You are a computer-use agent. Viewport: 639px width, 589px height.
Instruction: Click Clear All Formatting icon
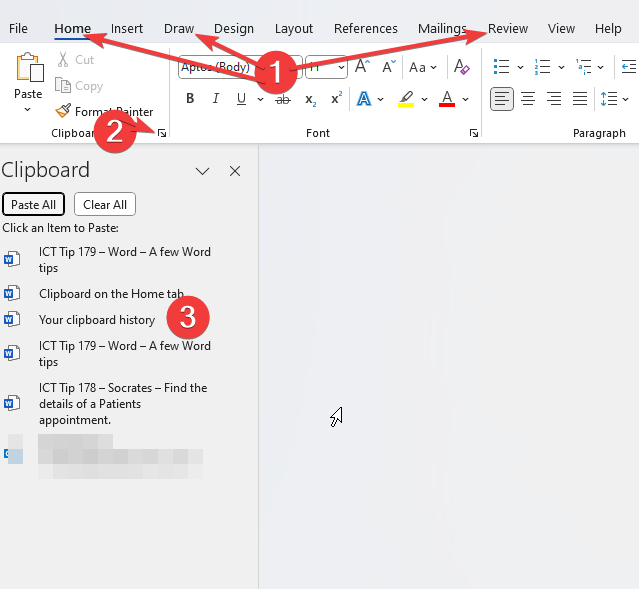coord(461,67)
